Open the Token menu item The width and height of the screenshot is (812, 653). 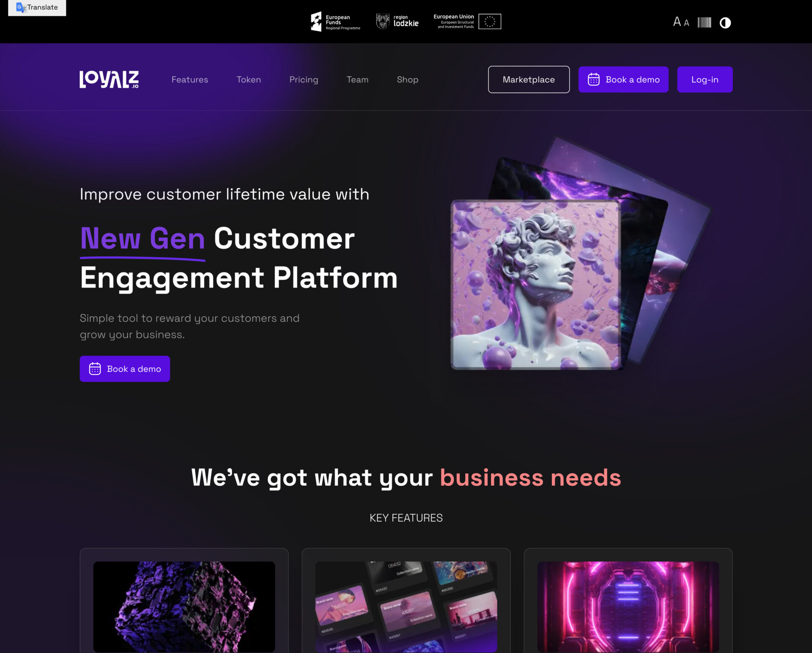249,80
